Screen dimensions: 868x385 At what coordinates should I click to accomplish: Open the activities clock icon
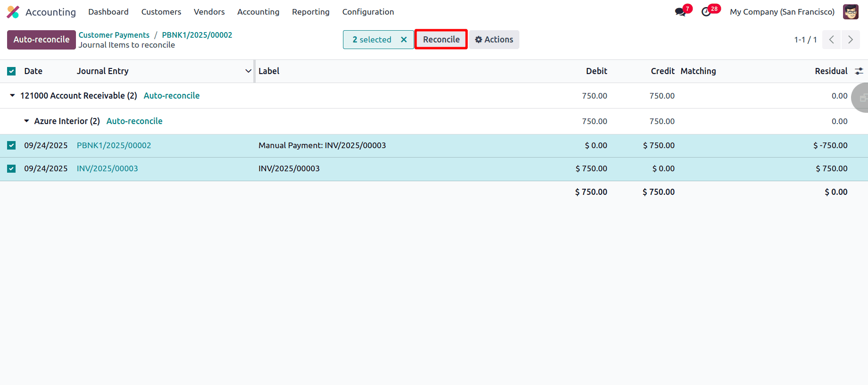706,12
